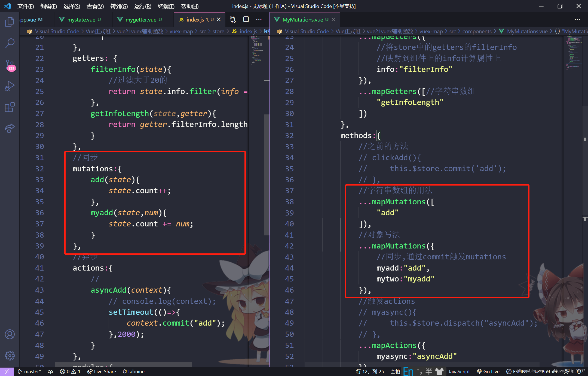This screenshot has height=376, width=588.
Task: Open left editor group more actions menu
Action: pos(259,19)
